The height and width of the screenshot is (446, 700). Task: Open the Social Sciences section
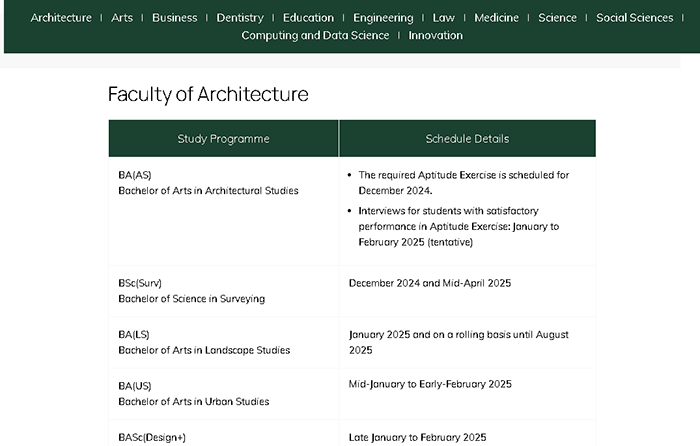coord(635,18)
